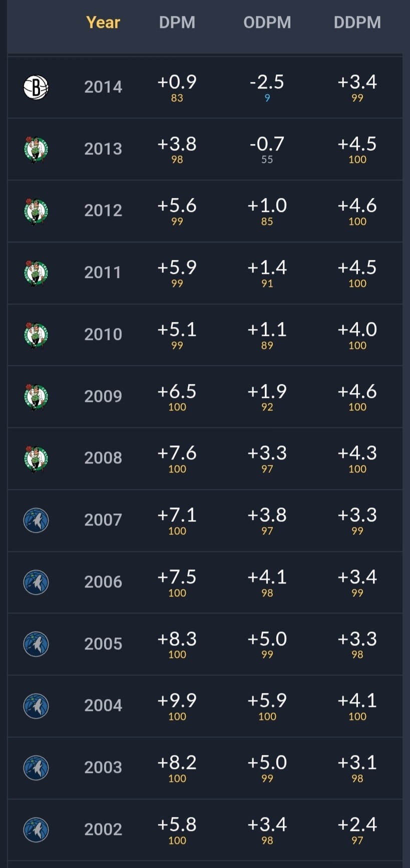This screenshot has width=410, height=868.
Task: Select the Timberwolves logo beside 2007
Action: pos(36,520)
